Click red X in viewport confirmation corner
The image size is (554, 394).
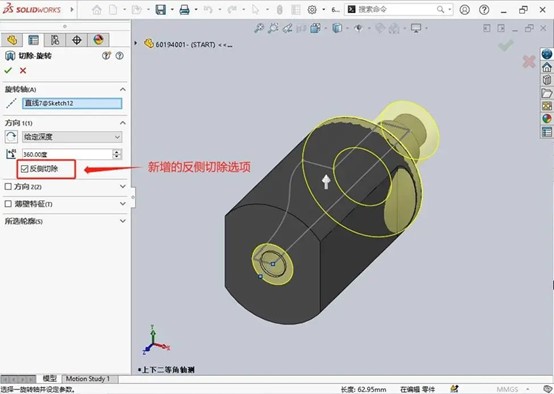(x=529, y=62)
